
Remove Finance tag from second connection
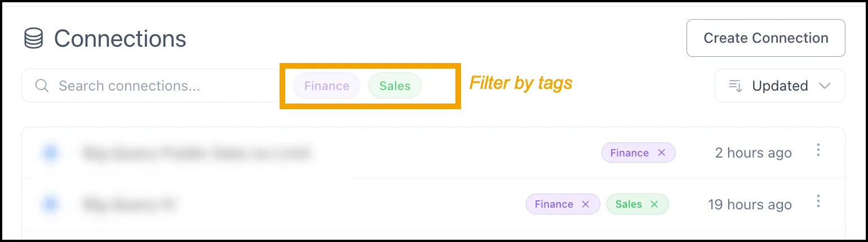click(x=586, y=204)
